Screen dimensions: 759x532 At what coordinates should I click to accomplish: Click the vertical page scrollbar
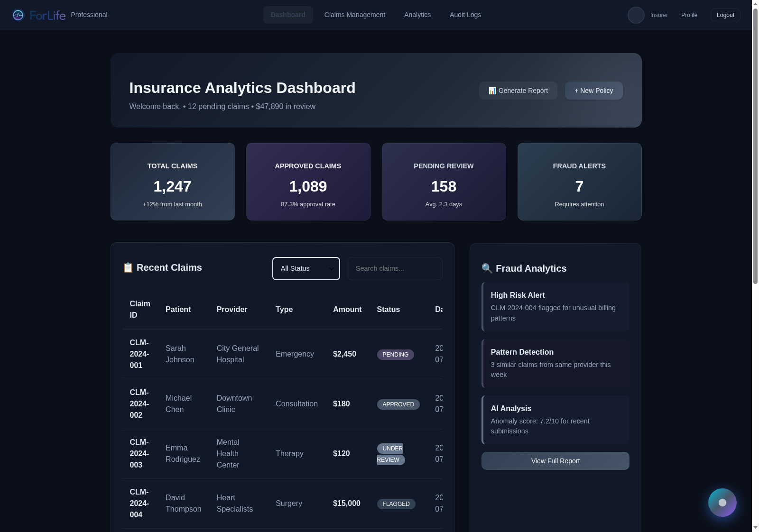[x=755, y=147]
